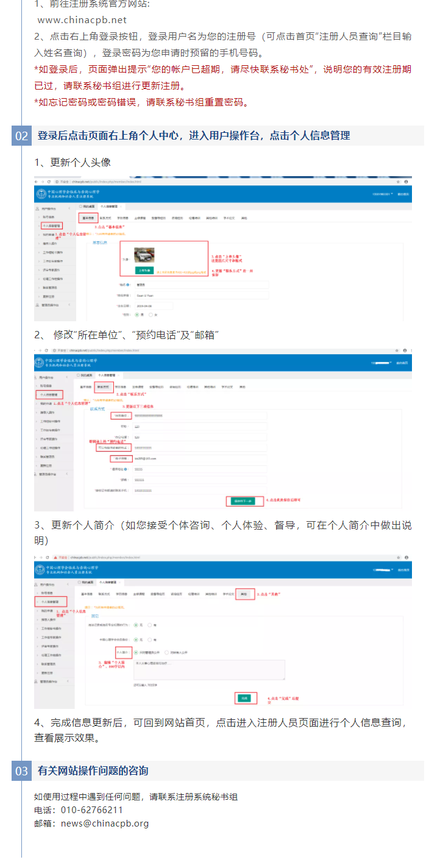Viewport: 440px width, 868px height.
Task: Click insecure warning icon in intro screenshot
Action: coord(55,557)
